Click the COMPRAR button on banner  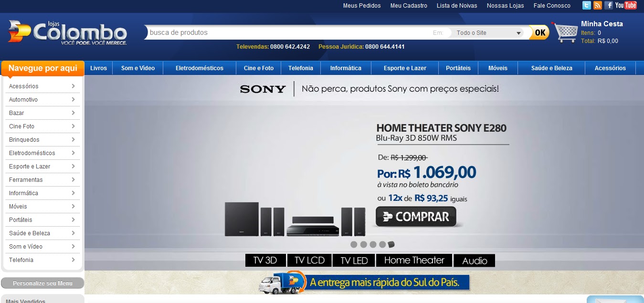416,217
